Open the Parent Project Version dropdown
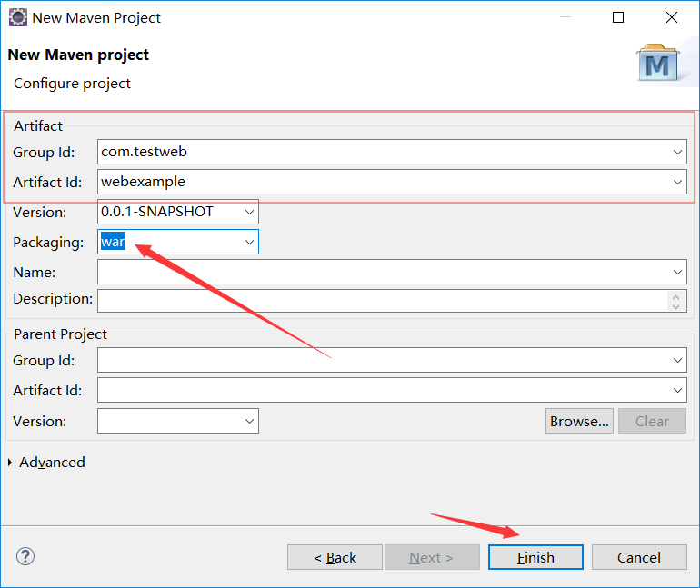This screenshot has width=700, height=588. 250,421
